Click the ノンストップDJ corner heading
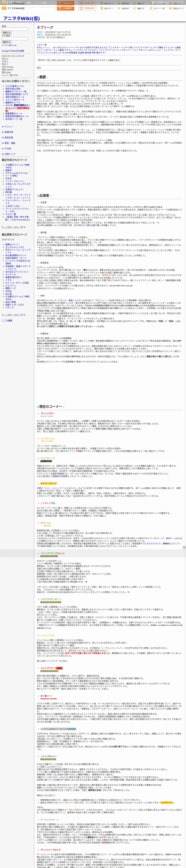Screen dimensions: 186x868 48,503
